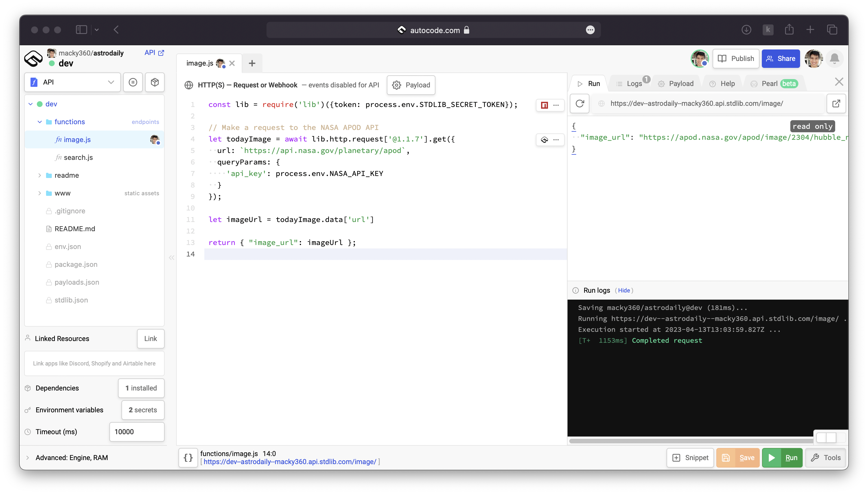Open the API function dropdown
The image size is (868, 494).
click(111, 82)
